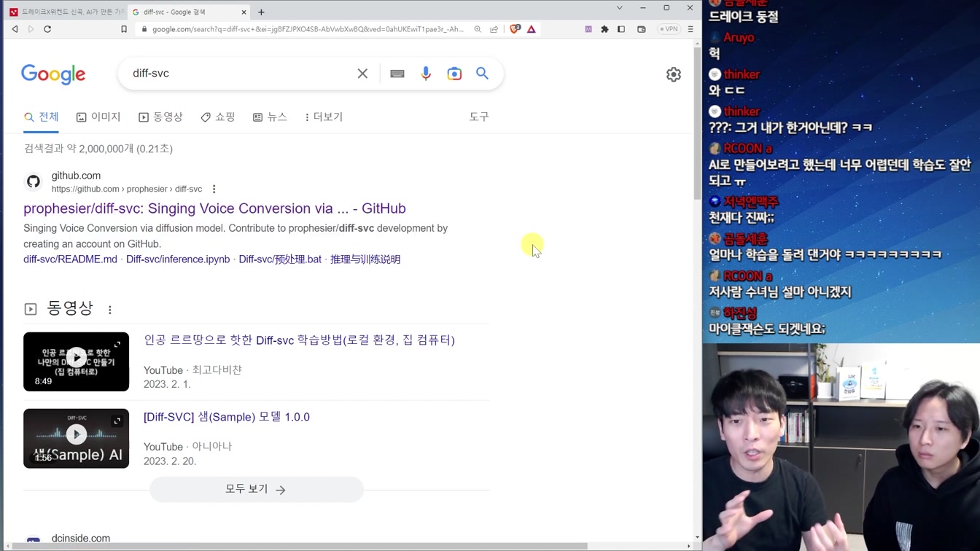Open Google settings gear icon

pyautogui.click(x=674, y=74)
